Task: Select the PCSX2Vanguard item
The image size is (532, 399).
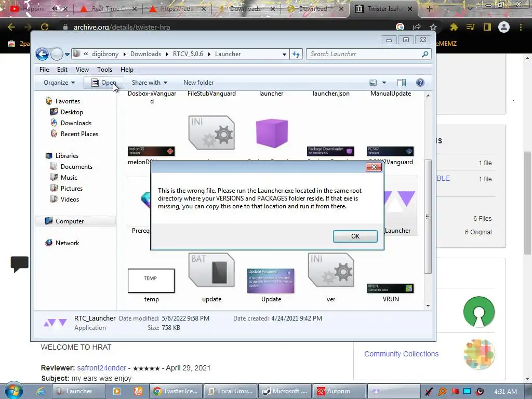Action: (390, 151)
